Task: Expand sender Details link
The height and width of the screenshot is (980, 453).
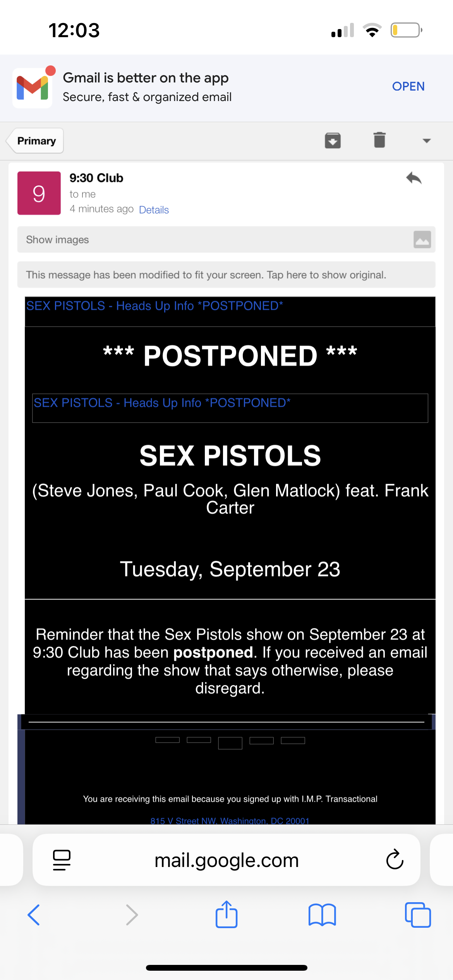Action: click(x=154, y=210)
